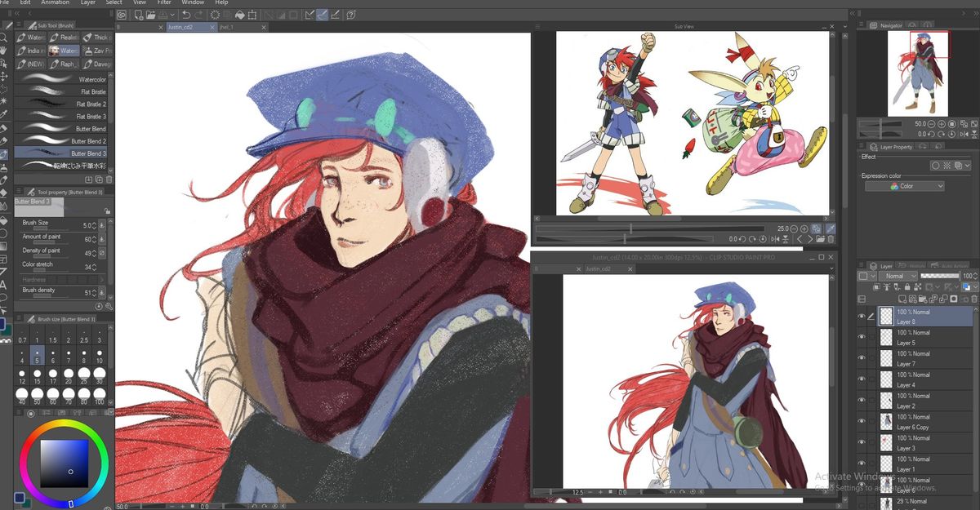
Task: Hide Layer 7 with its eye icon
Action: pos(861,358)
